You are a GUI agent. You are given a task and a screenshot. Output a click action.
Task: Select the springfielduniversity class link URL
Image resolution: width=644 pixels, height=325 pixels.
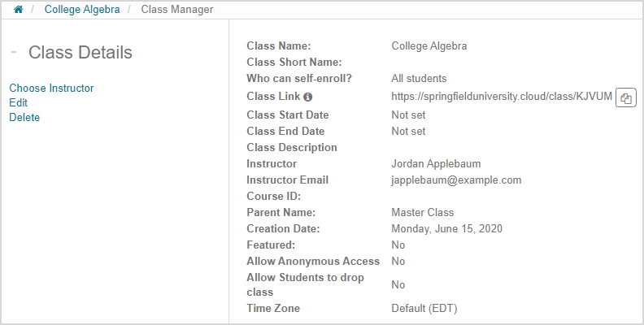tap(501, 96)
